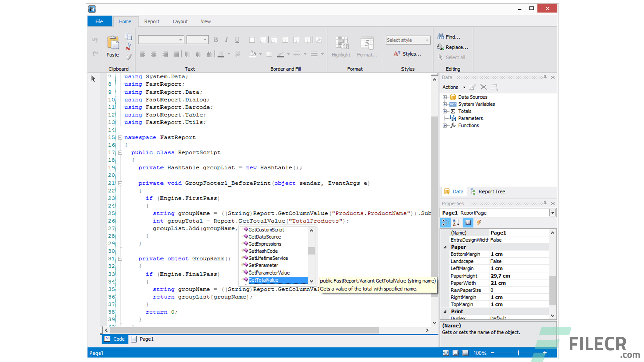The image size is (644, 362).
Task: Click the Find binoculars icon
Action: [441, 37]
